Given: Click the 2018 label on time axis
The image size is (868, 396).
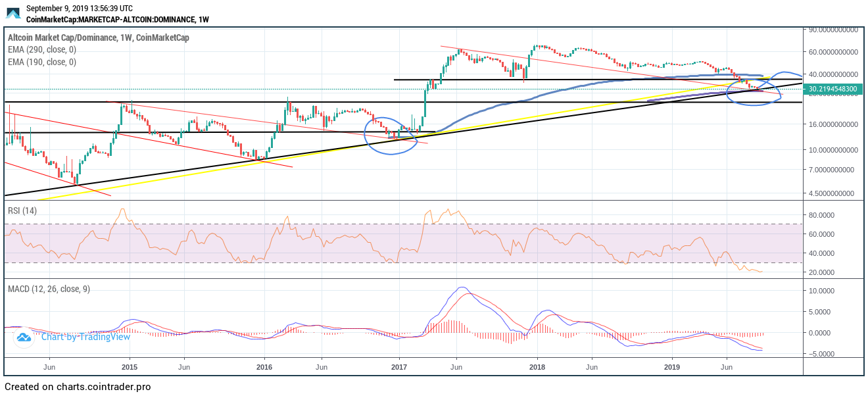Looking at the screenshot, I should click(537, 366).
